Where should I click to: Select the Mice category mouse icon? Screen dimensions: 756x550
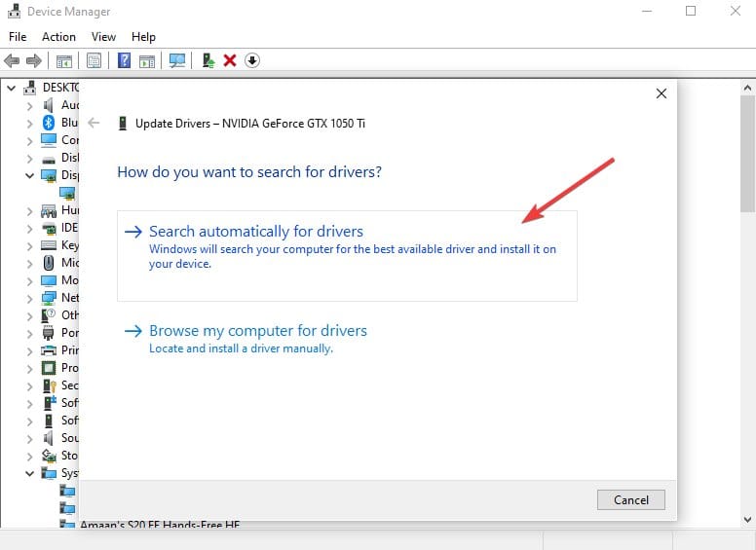tap(49, 263)
